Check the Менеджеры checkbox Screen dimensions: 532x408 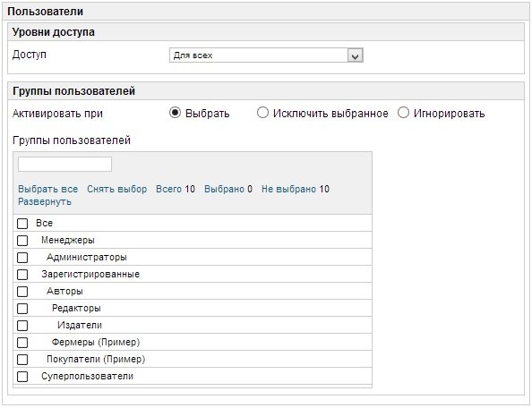point(22,241)
